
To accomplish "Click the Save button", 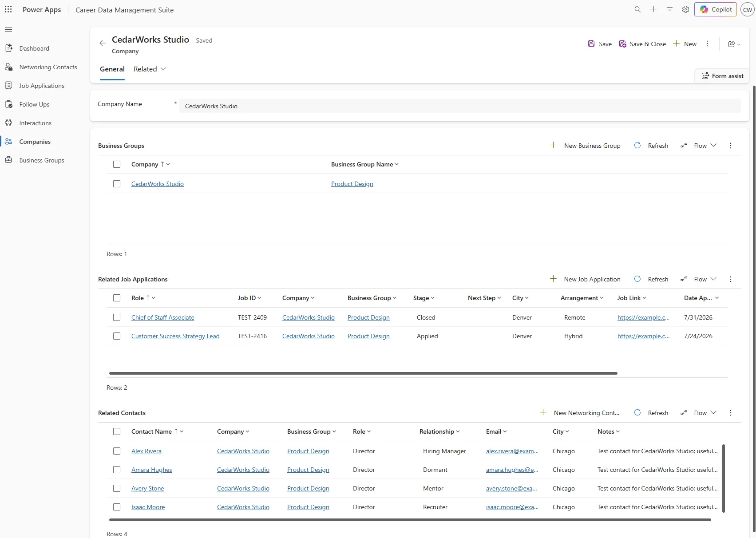I will coord(600,44).
